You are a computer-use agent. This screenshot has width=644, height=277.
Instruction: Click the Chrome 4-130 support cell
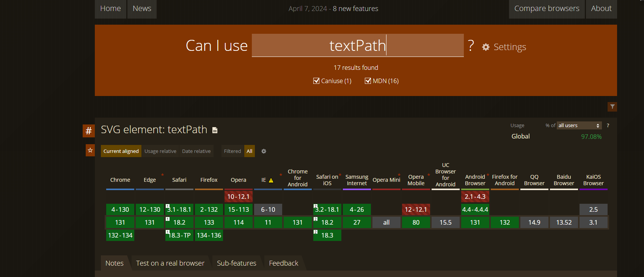coord(120,209)
